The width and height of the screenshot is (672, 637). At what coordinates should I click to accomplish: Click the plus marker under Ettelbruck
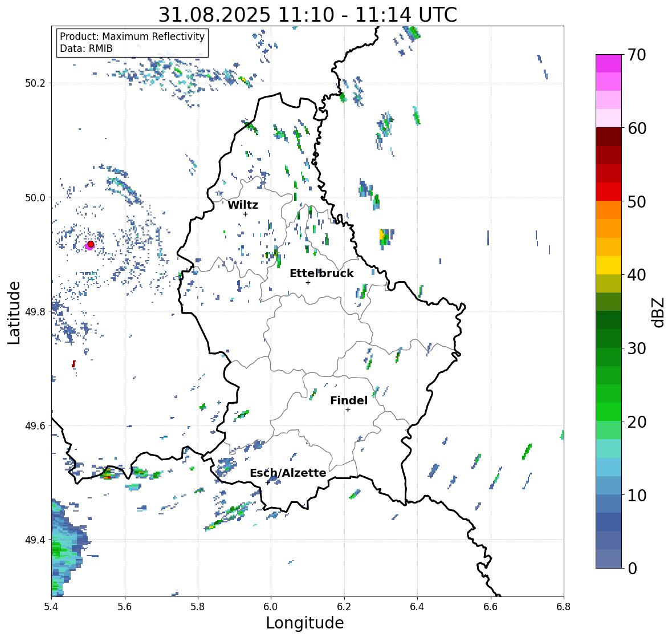click(x=308, y=282)
